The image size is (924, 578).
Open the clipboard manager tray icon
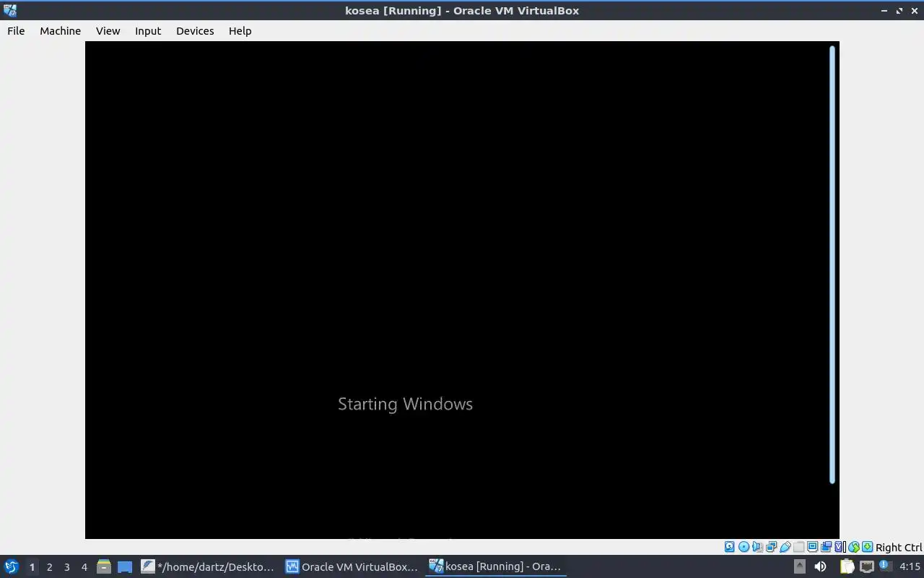(847, 566)
